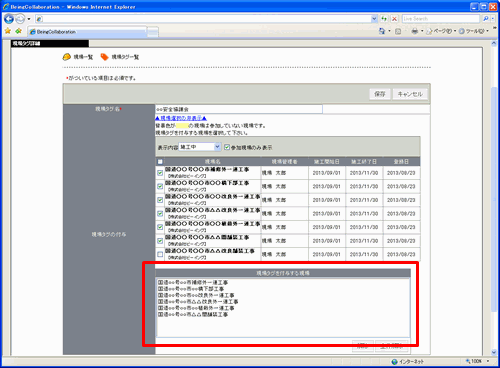Click 現場 太郎 in the 橋下部工事 row

pyautogui.click(x=274, y=186)
